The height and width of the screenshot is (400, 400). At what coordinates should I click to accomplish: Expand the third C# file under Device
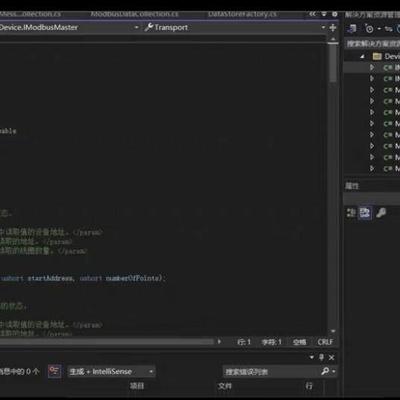[372, 90]
